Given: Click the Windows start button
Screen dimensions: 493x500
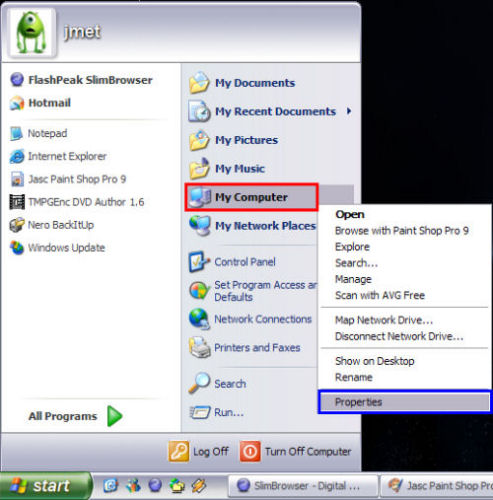Looking at the screenshot, I should [x=45, y=486].
